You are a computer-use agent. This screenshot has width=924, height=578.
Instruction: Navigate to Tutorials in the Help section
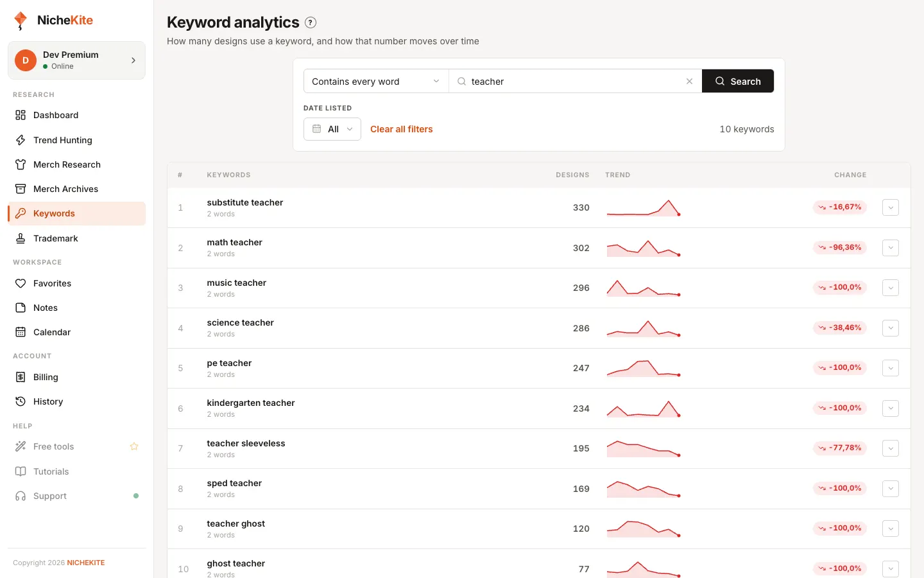[x=77, y=471]
